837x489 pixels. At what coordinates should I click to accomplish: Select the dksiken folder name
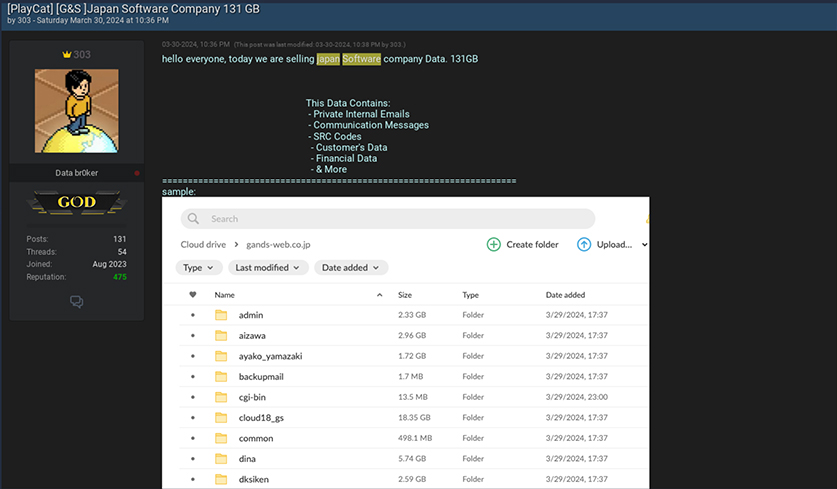pyautogui.click(x=254, y=479)
